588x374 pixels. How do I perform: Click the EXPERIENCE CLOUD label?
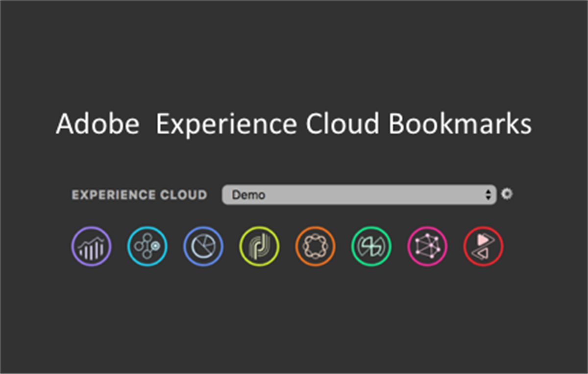[x=140, y=195]
